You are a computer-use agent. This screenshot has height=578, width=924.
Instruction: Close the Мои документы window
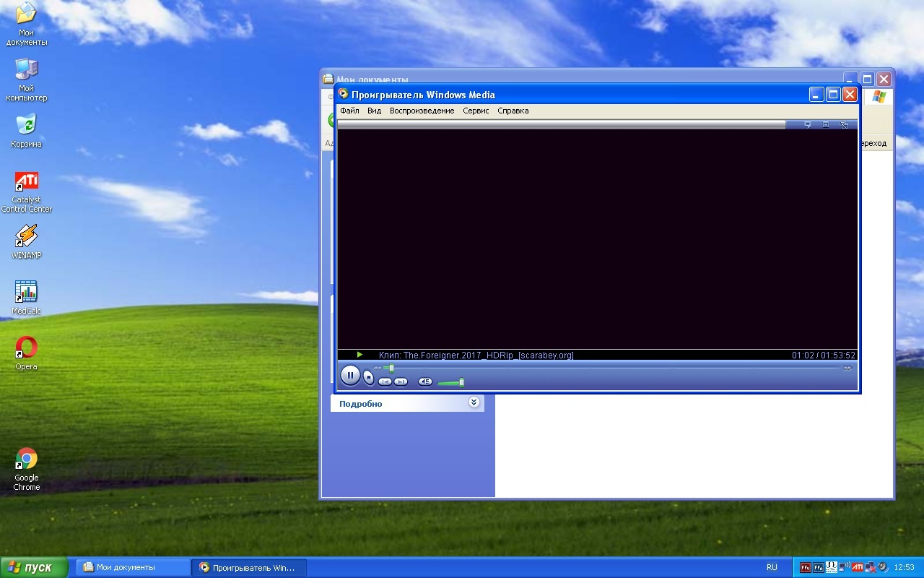click(x=884, y=79)
